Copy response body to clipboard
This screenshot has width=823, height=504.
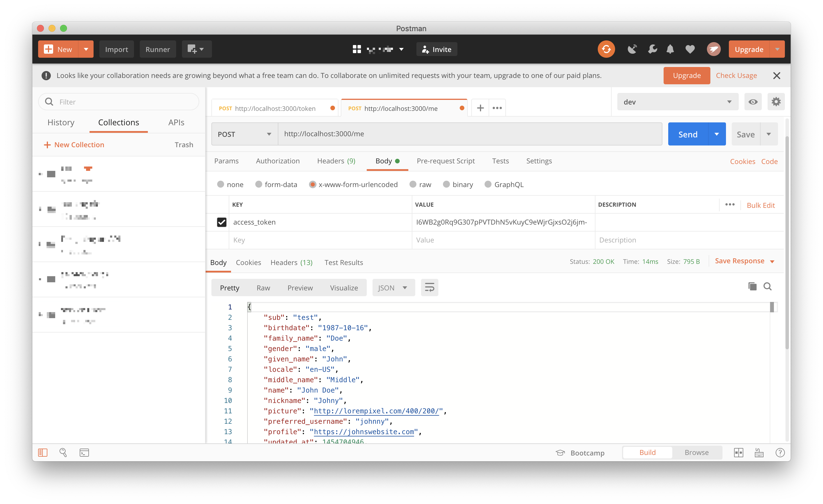coord(752,286)
